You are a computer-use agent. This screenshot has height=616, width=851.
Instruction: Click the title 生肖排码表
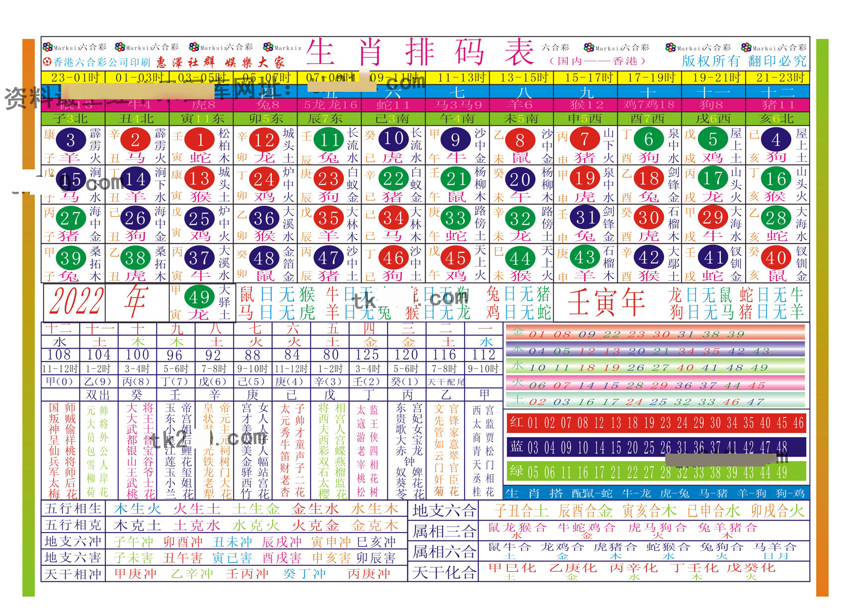click(x=420, y=52)
